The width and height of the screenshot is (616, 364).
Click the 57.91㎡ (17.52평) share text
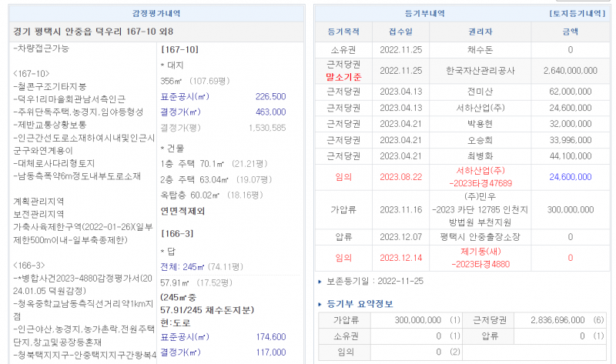pos(196,282)
